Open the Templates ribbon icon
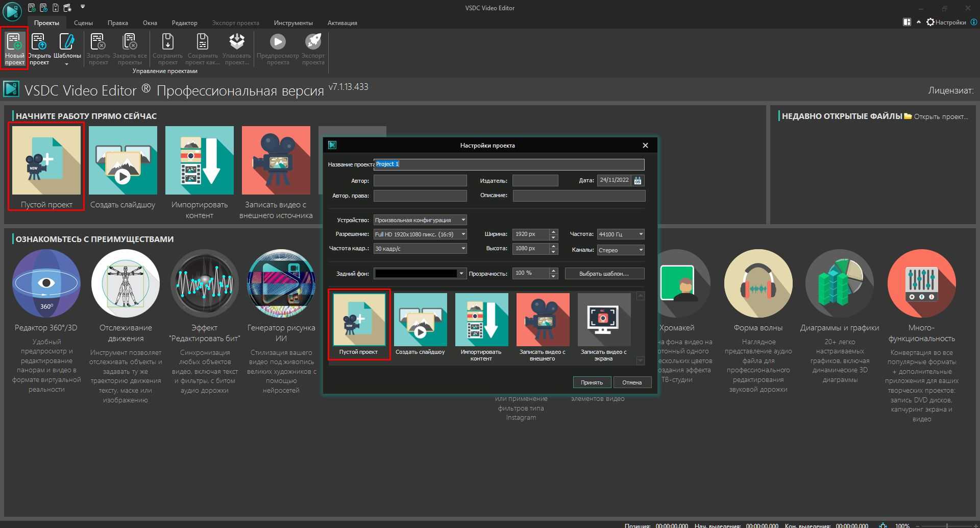The height and width of the screenshot is (528, 980). click(x=67, y=49)
